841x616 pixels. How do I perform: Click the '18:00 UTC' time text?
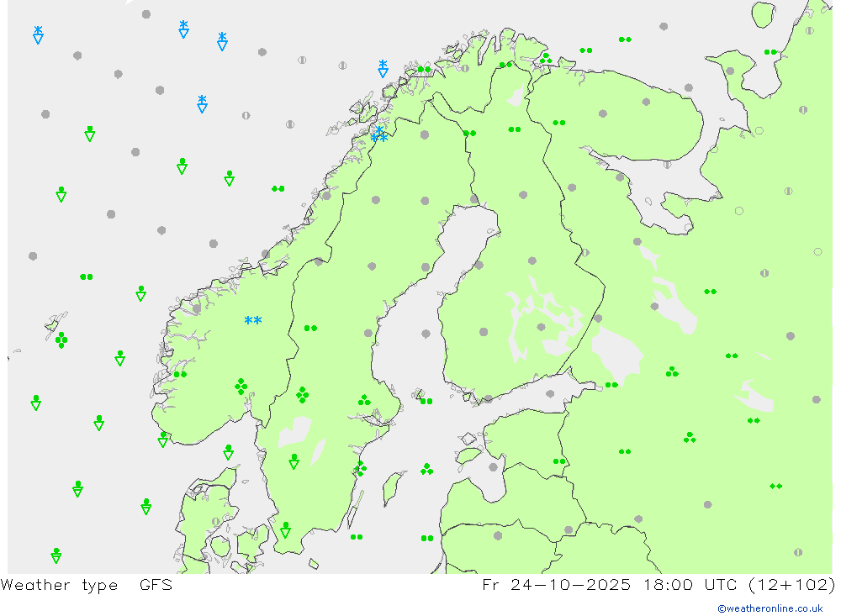[x=692, y=584]
